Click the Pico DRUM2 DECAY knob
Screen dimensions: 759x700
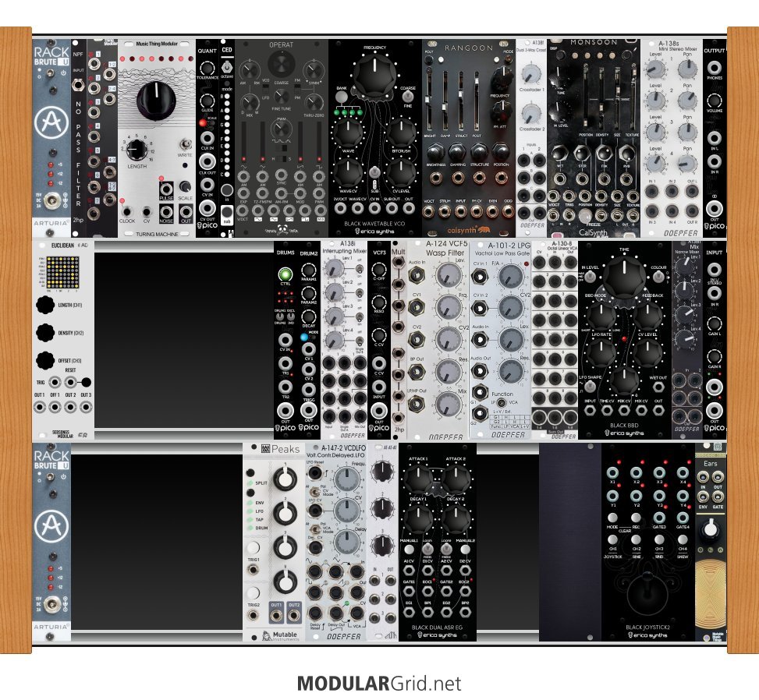point(309,316)
